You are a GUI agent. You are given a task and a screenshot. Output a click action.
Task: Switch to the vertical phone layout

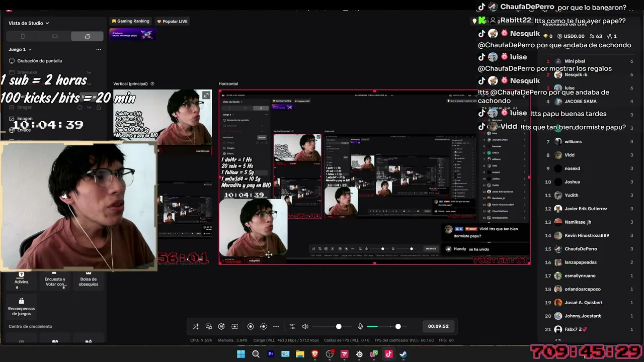coord(23,36)
